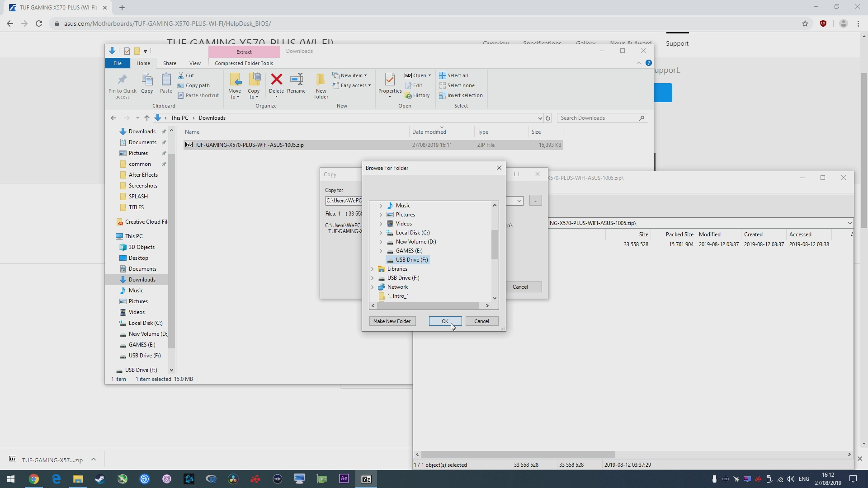Expand Network in the folder tree
868x488 pixels.
tap(373, 287)
